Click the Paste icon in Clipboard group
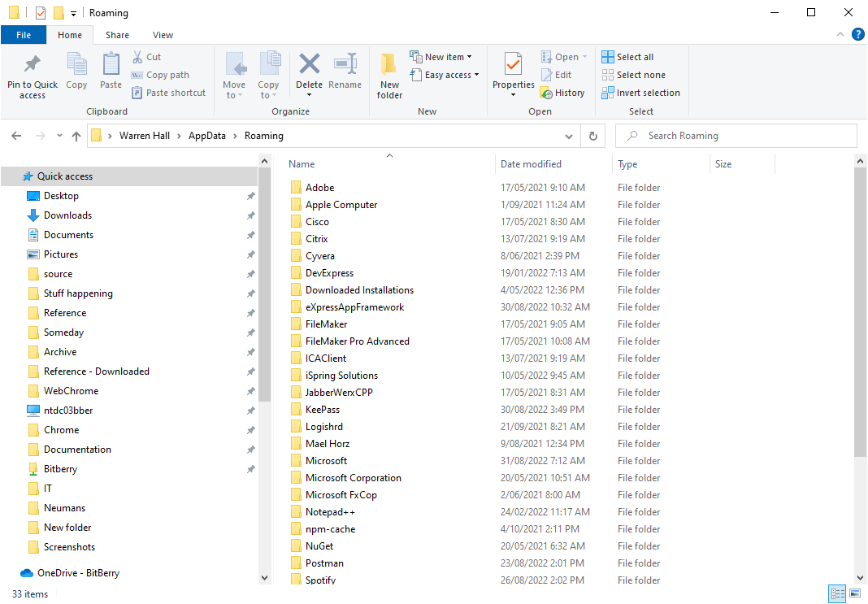Image resolution: width=868 pixels, height=604 pixels. point(111,64)
